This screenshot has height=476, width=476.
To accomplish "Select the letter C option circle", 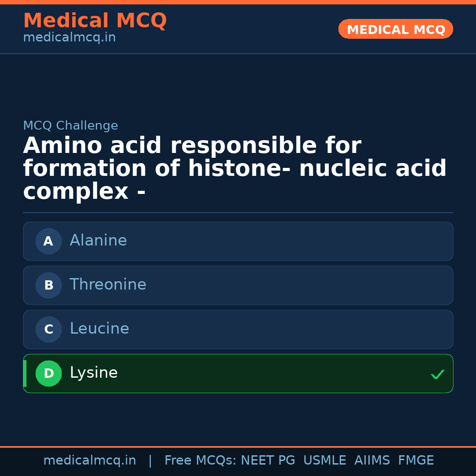I will tap(48, 329).
